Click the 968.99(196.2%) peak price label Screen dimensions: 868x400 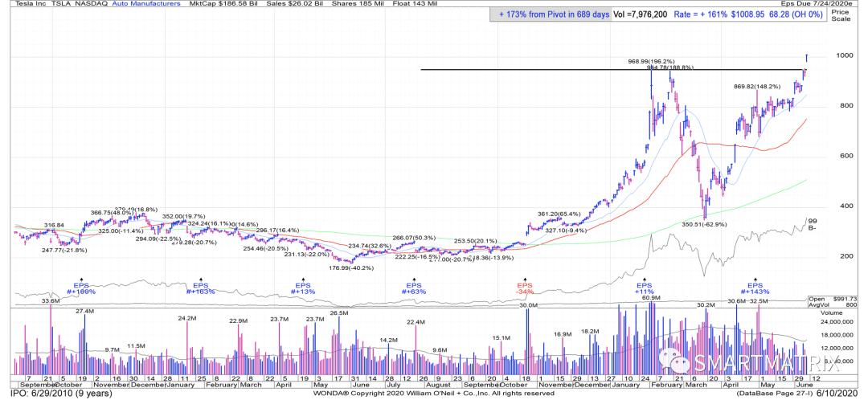pos(657,61)
